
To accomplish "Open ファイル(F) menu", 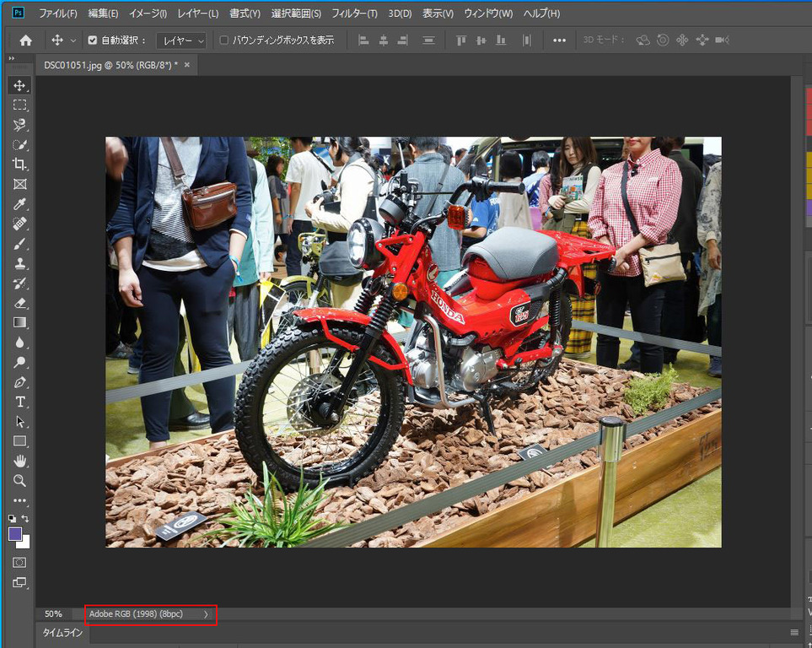I will (x=58, y=13).
